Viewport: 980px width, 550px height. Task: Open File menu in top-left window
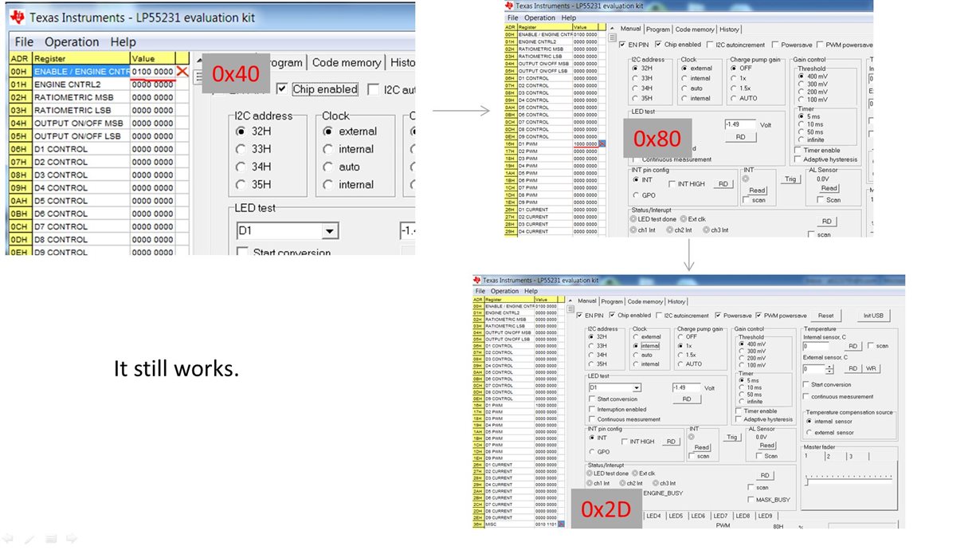(24, 41)
